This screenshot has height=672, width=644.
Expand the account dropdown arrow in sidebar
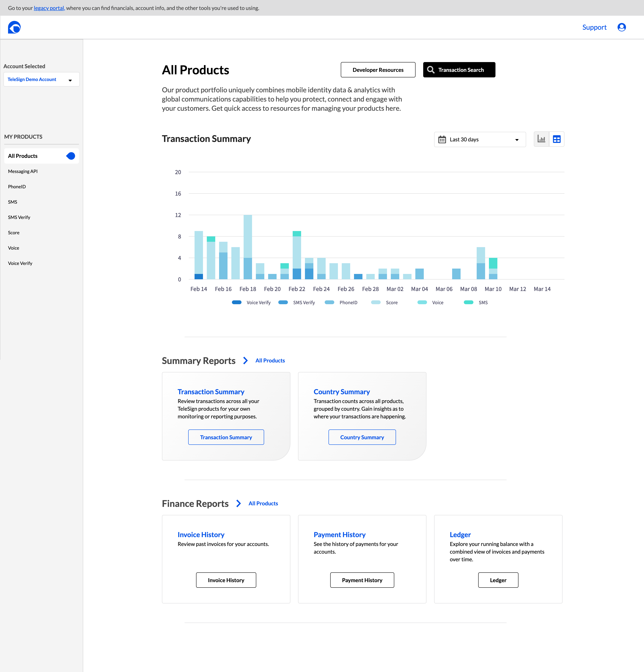[x=70, y=80]
